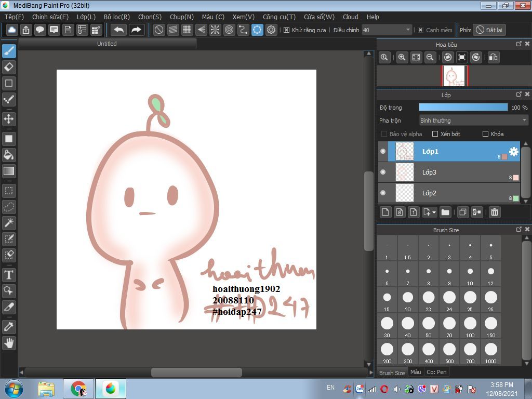This screenshot has height=399, width=532.
Task: Open the add layer dropdown arrow
Action: pos(434,212)
